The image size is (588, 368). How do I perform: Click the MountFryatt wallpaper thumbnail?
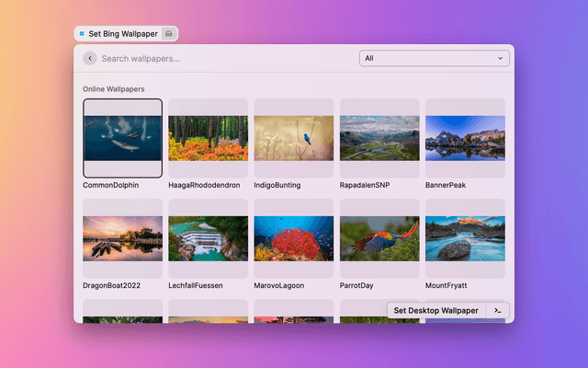(x=464, y=238)
